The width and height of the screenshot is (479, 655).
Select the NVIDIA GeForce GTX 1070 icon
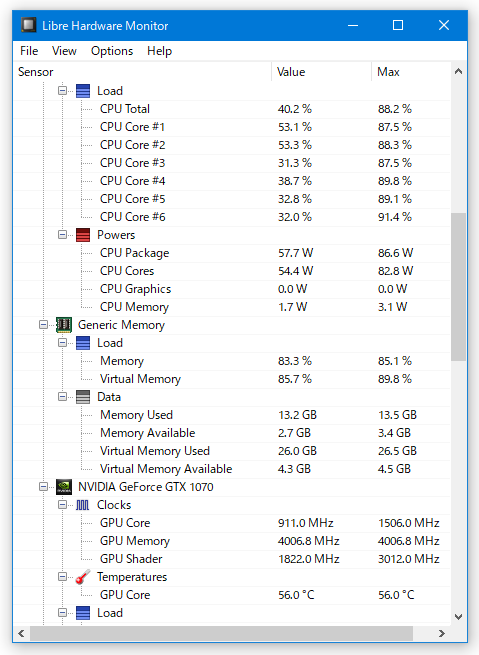pyautogui.click(x=63, y=487)
